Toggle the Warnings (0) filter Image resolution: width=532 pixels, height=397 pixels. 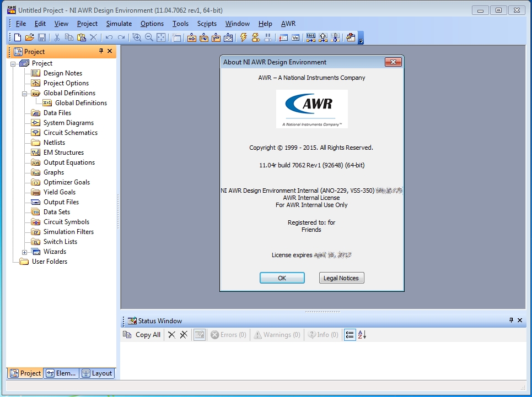pos(277,335)
